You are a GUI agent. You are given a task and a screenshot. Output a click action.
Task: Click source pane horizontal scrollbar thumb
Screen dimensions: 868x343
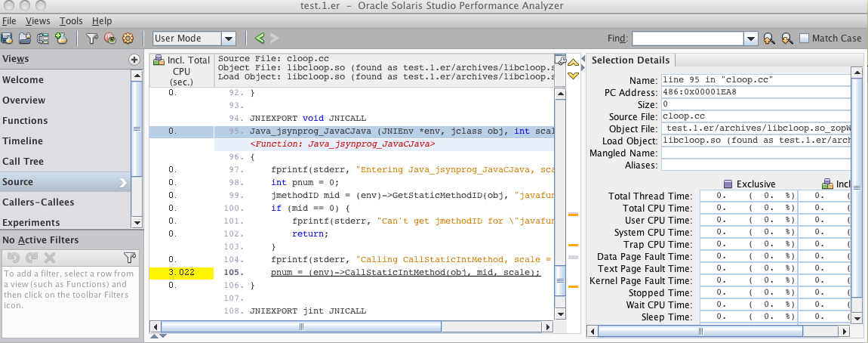point(301,327)
